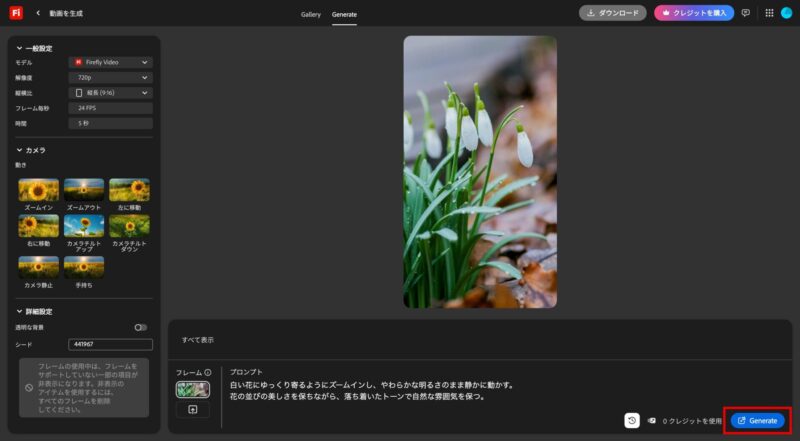This screenshot has width=800, height=441.
Task: Select the ズームアウト camera motion preset
Action: pos(84,189)
